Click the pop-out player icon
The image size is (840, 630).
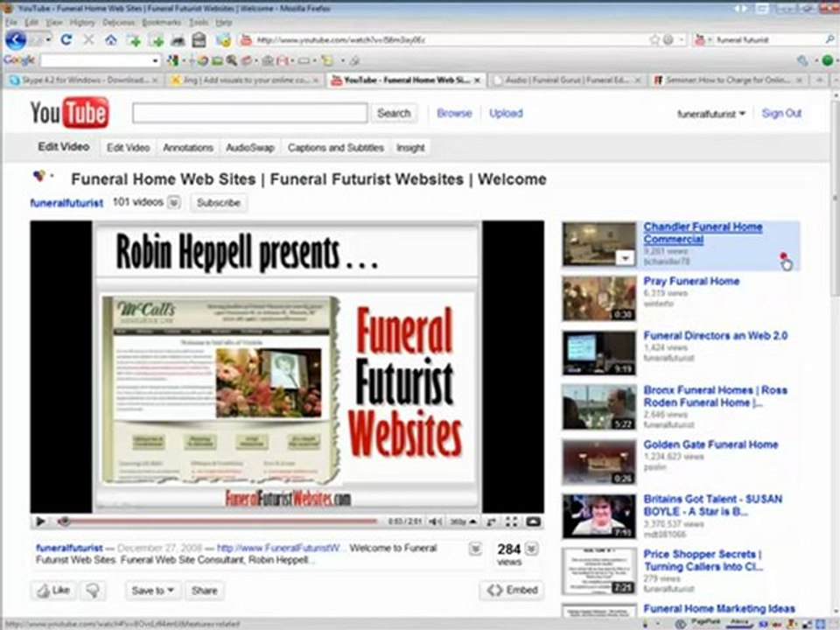click(533, 521)
